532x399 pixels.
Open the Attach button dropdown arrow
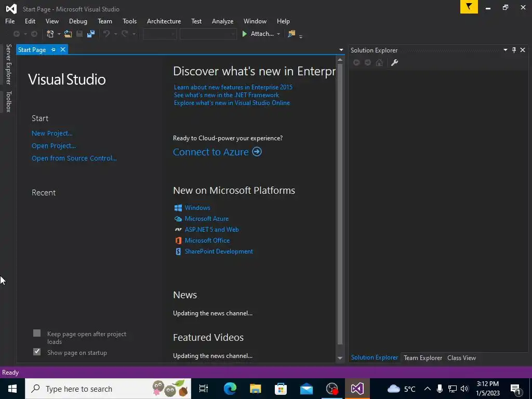278,34
